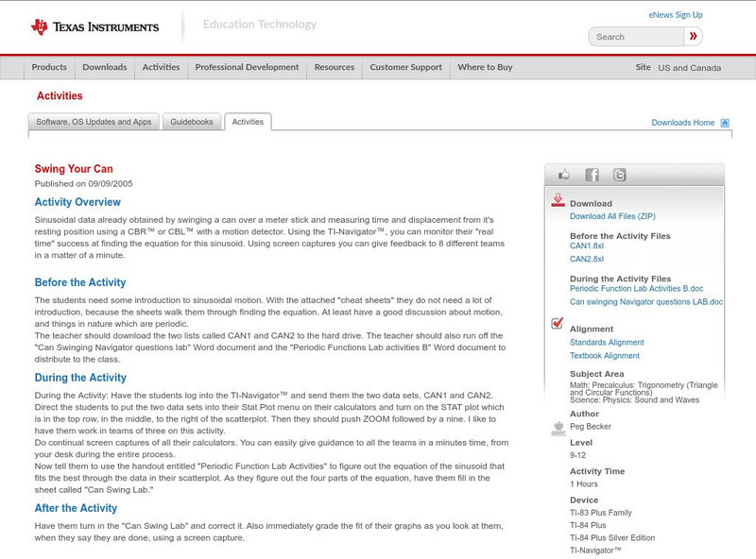This screenshot has height=559, width=756.
Task: Click the level value 9-12
Action: (577, 455)
